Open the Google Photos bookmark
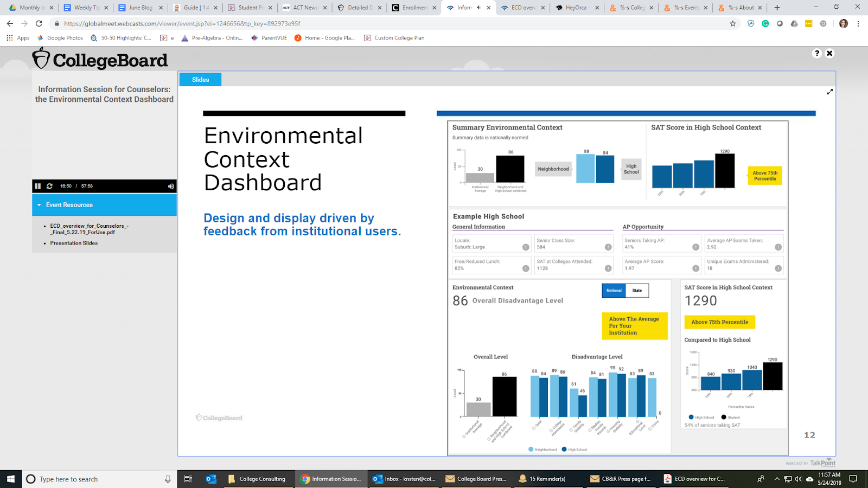 point(60,38)
